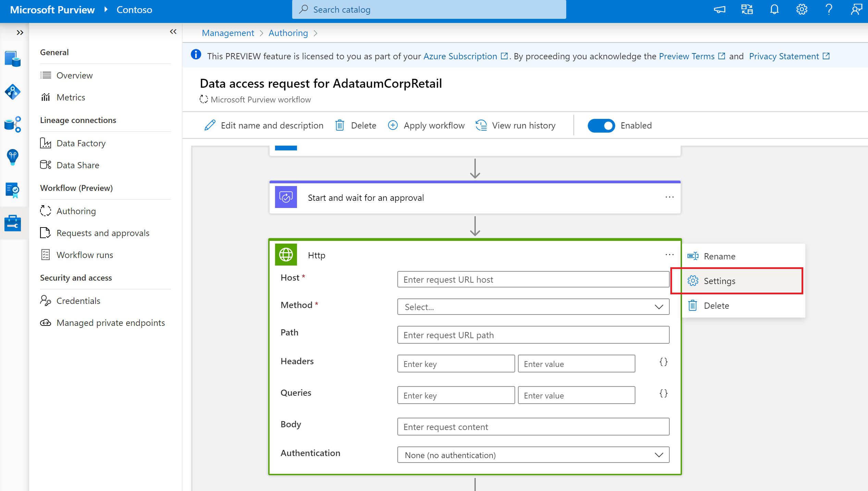Select Delete from the context menu
This screenshot has height=491, width=868.
(716, 305)
